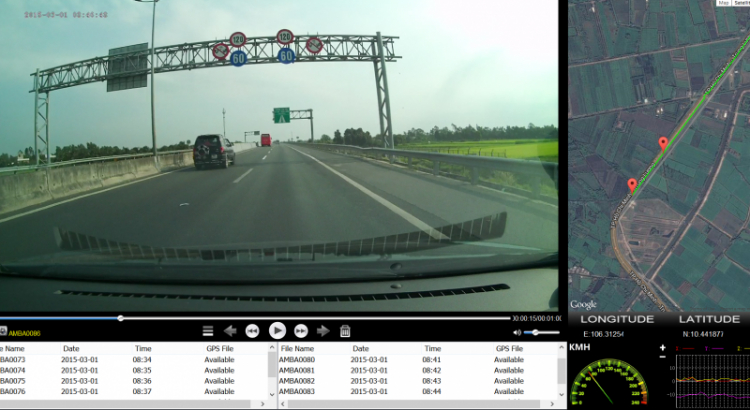Zoom out G-sensor graph with minus
The width and height of the screenshot is (750, 410).
(662, 357)
